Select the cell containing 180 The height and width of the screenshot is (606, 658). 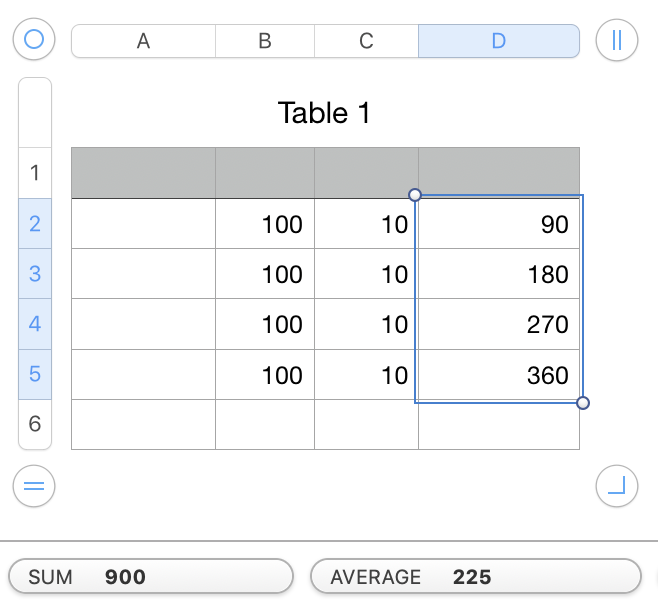(498, 274)
